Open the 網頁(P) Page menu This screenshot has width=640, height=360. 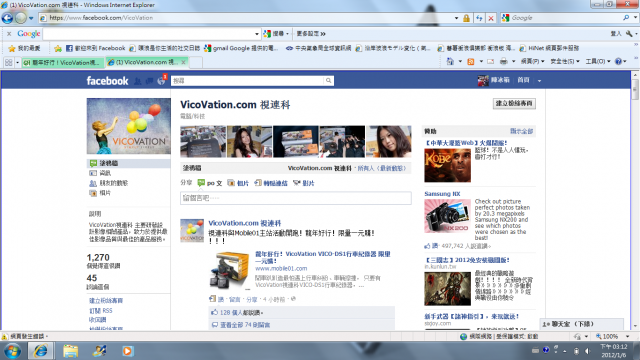(x=532, y=61)
